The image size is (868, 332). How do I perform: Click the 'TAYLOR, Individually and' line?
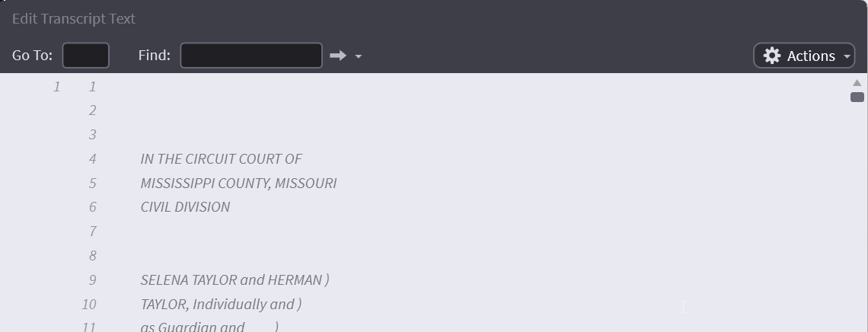pyautogui.click(x=221, y=305)
